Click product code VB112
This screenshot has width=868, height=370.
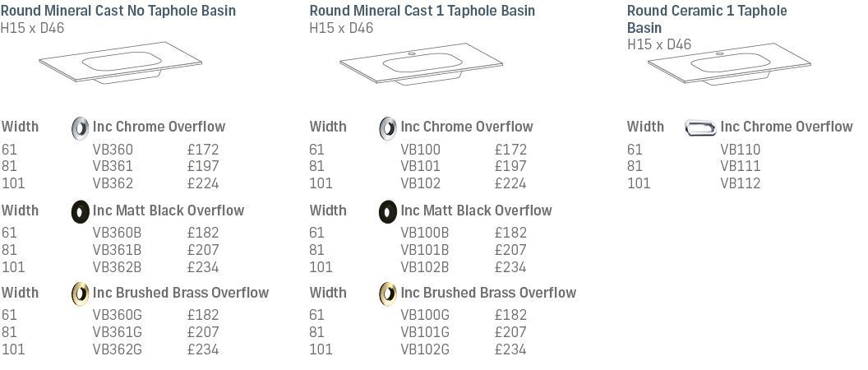740,183
